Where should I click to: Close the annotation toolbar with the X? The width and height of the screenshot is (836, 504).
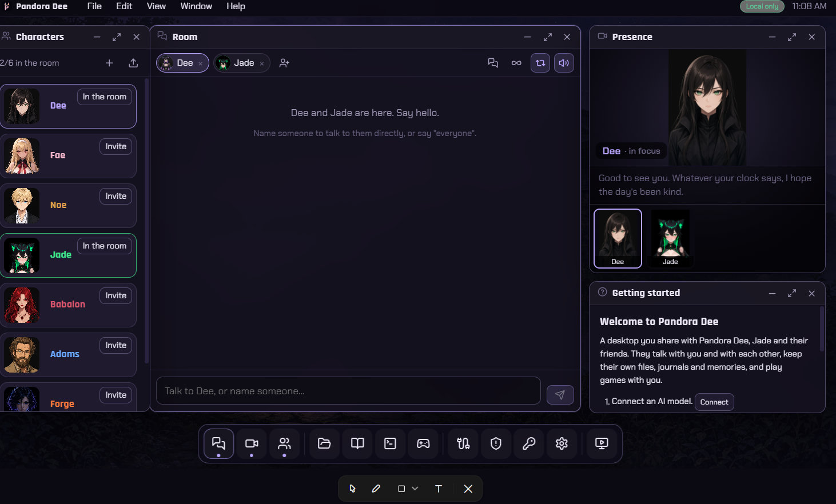point(468,489)
